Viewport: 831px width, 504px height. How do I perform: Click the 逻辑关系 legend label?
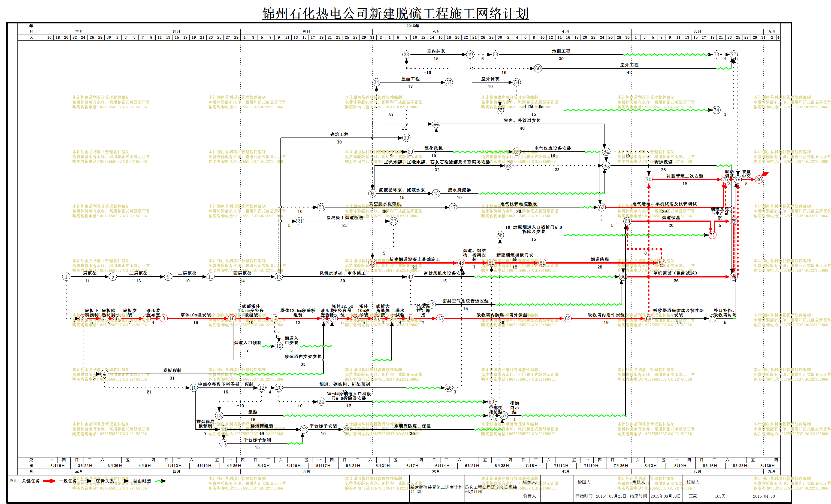tap(105, 481)
